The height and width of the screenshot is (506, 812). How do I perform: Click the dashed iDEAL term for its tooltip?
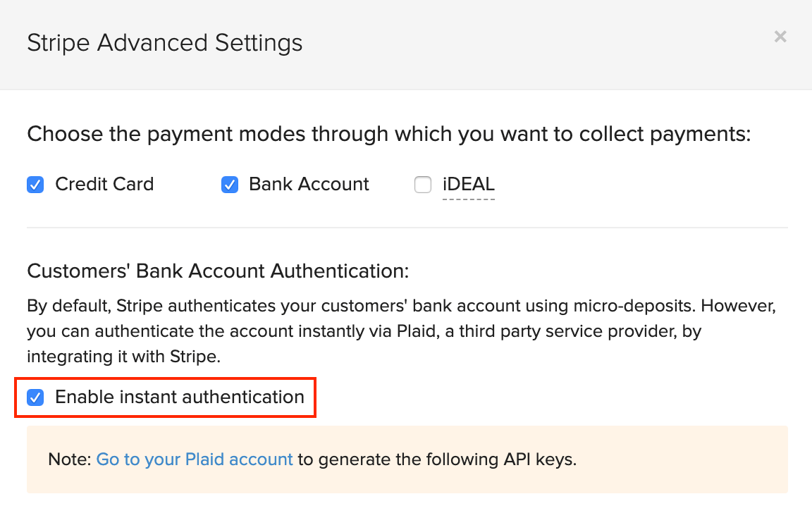point(468,184)
